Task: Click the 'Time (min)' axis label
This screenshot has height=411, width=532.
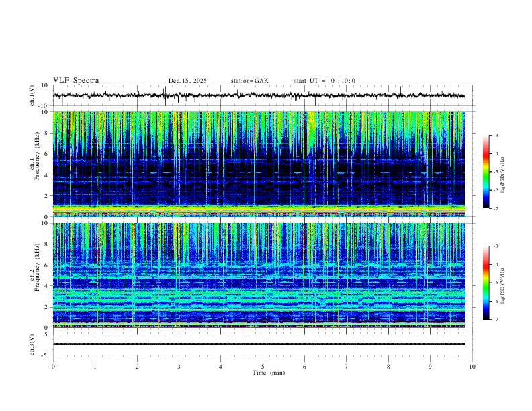Action: (x=269, y=373)
